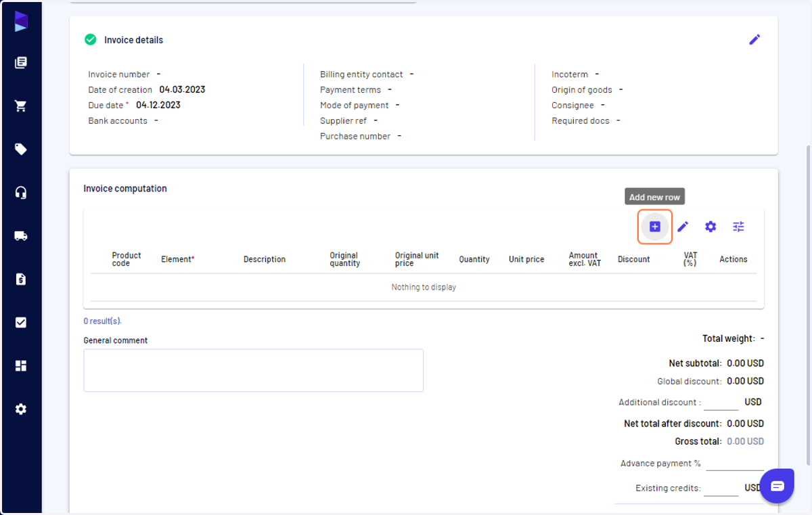This screenshot has width=812, height=515.
Task: Click the Payment terms label
Action: [x=351, y=90]
